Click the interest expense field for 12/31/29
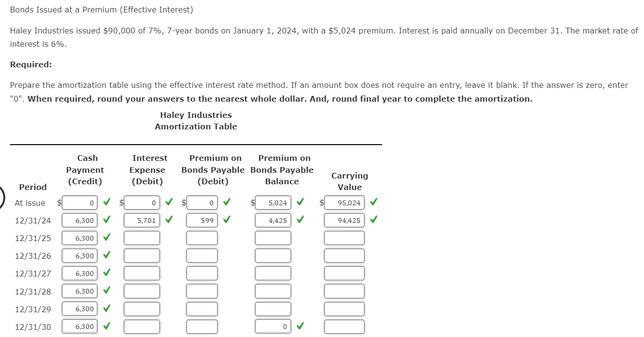Image resolution: width=644 pixels, height=337 pixels. pos(142,308)
